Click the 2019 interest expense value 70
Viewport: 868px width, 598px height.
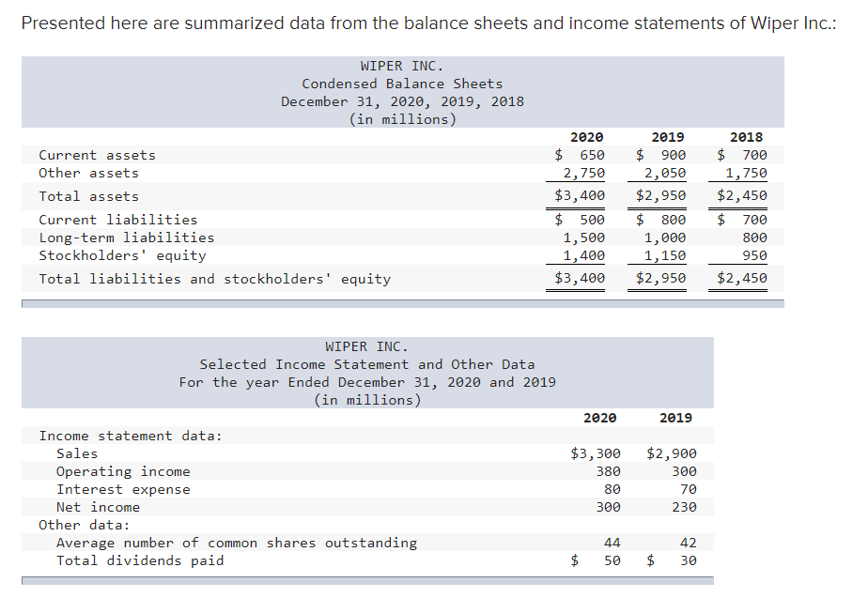(689, 490)
